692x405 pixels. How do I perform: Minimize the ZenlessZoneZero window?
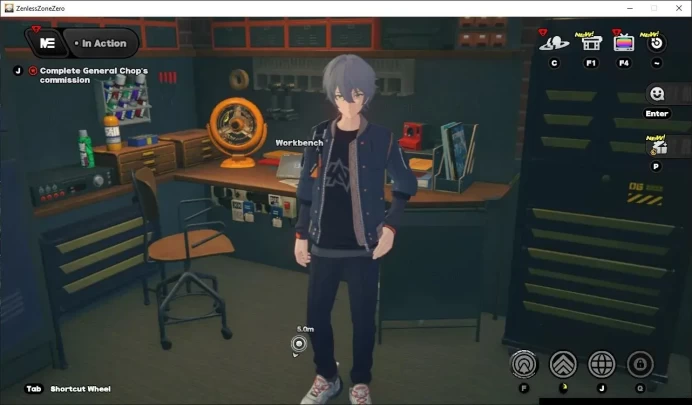pyautogui.click(x=630, y=8)
